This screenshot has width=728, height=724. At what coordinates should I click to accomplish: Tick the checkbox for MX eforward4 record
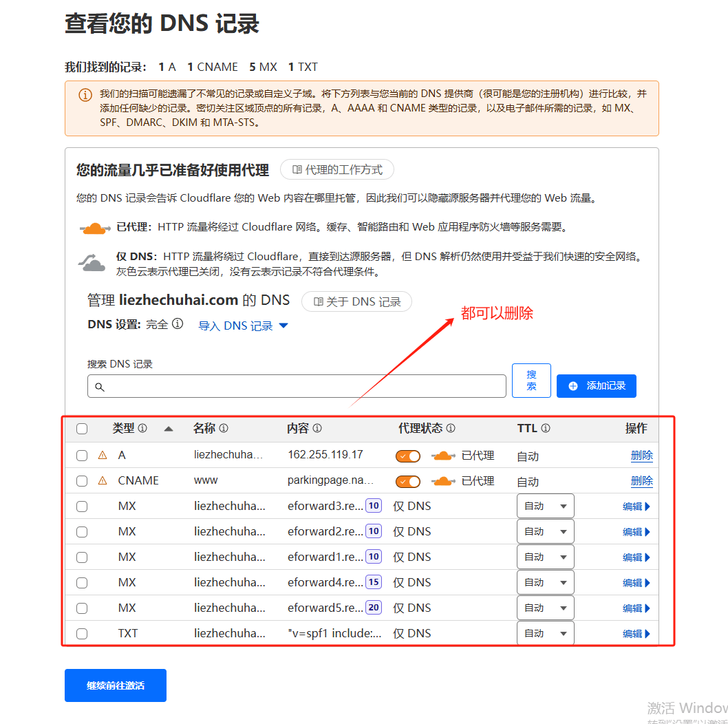[x=82, y=583]
